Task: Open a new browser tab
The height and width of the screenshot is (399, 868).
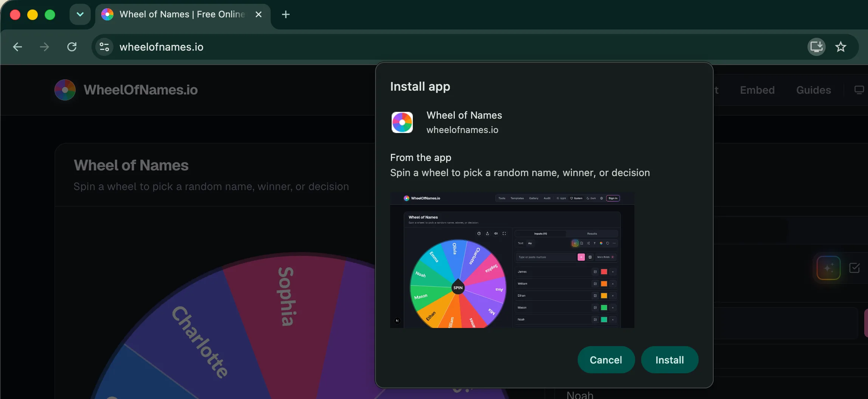Action: coord(286,14)
